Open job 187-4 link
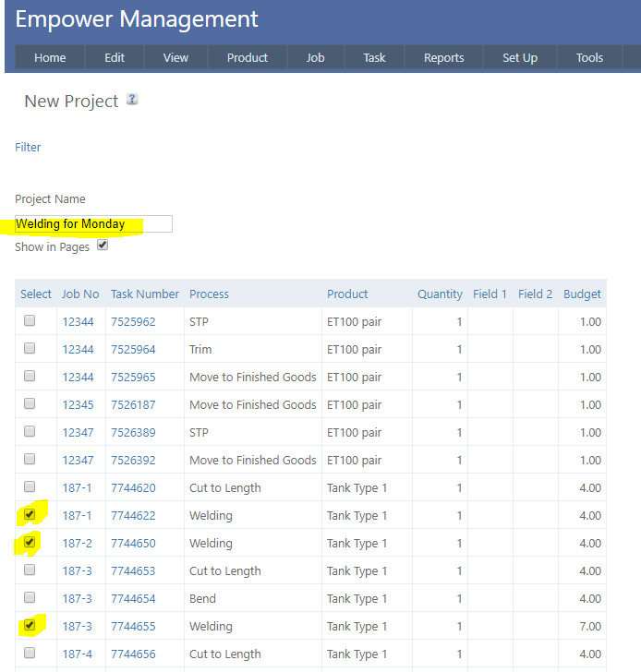Viewport: 641px width, 672px height. pos(78,654)
